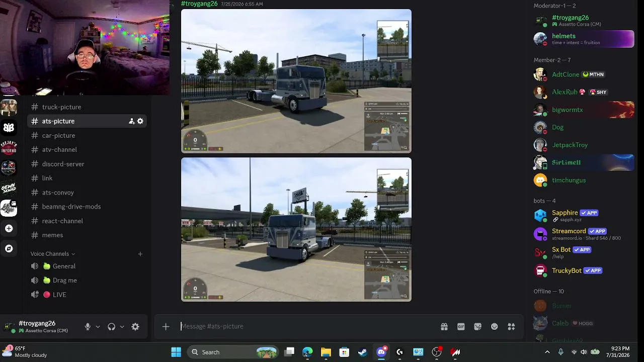This screenshot has width=644, height=362.
Task: Open the Gewn Skwad server
Action: [9, 188]
